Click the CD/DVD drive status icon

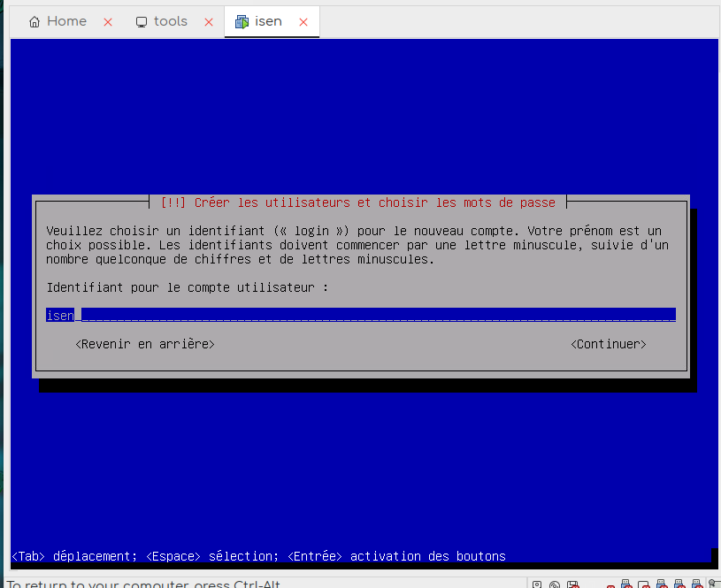tap(555, 584)
